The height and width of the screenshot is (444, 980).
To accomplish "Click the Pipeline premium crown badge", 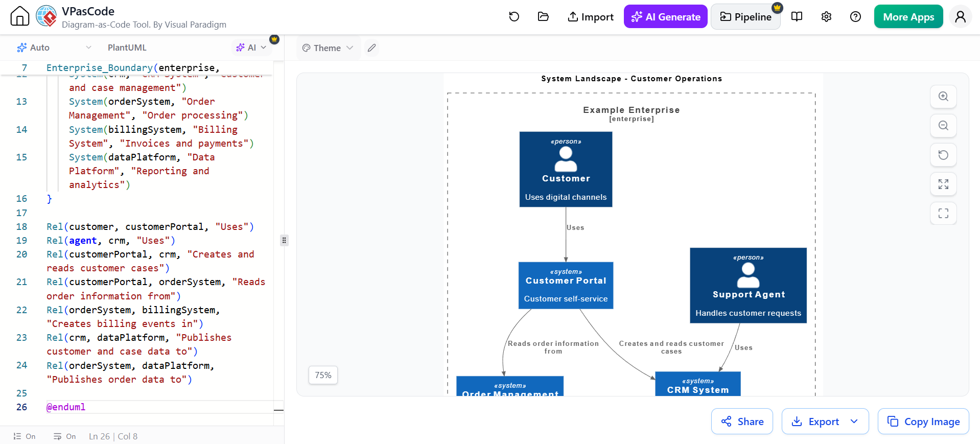I will 777,8.
